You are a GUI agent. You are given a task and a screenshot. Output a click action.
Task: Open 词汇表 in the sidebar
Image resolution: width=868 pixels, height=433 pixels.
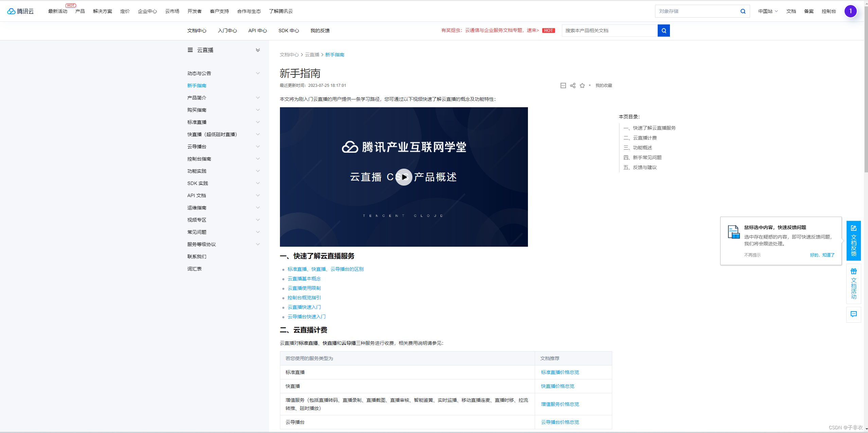(x=194, y=269)
